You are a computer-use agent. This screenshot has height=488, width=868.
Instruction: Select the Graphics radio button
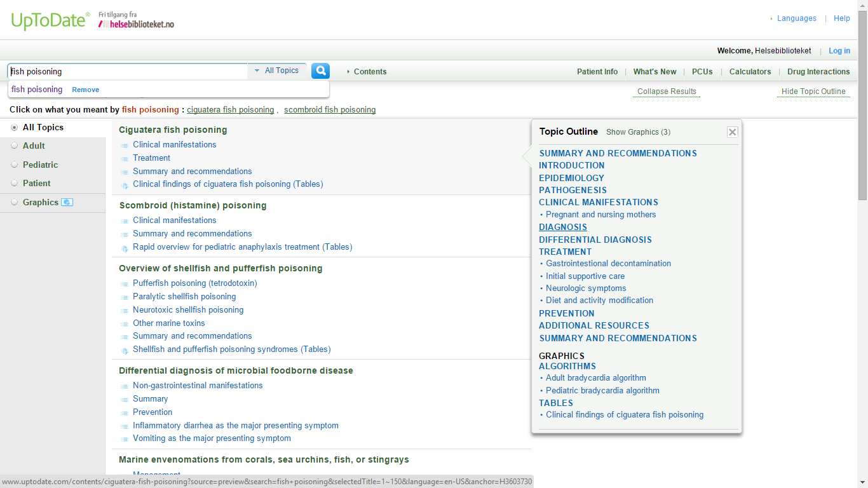pos(14,202)
